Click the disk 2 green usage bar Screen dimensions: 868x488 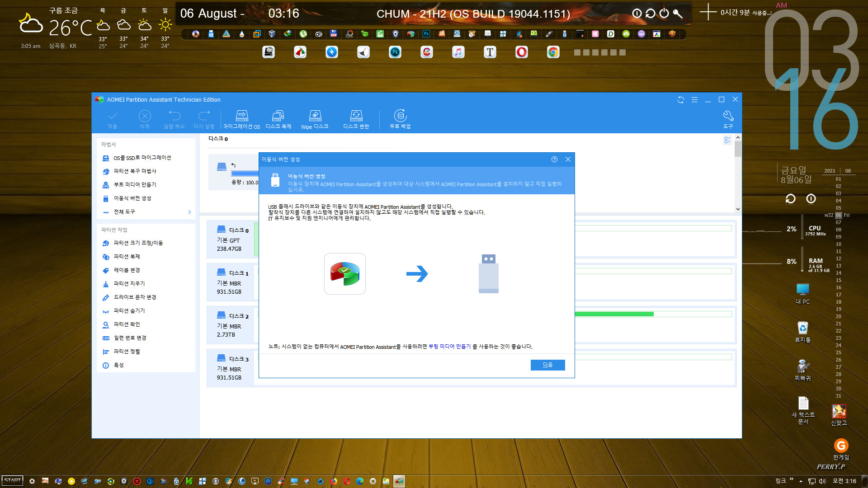(x=614, y=314)
